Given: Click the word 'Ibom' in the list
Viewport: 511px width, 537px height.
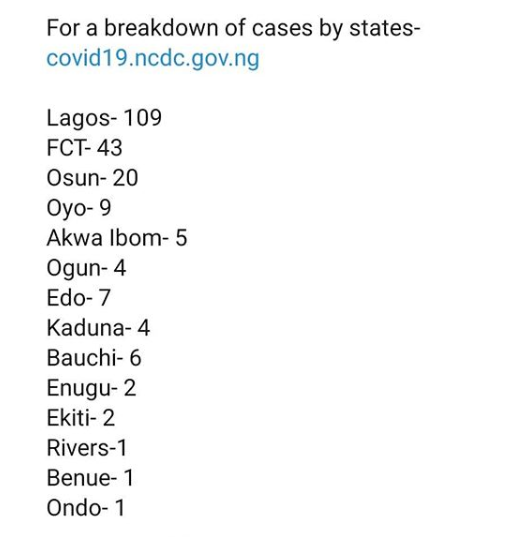Looking at the screenshot, I should tap(135, 238).
